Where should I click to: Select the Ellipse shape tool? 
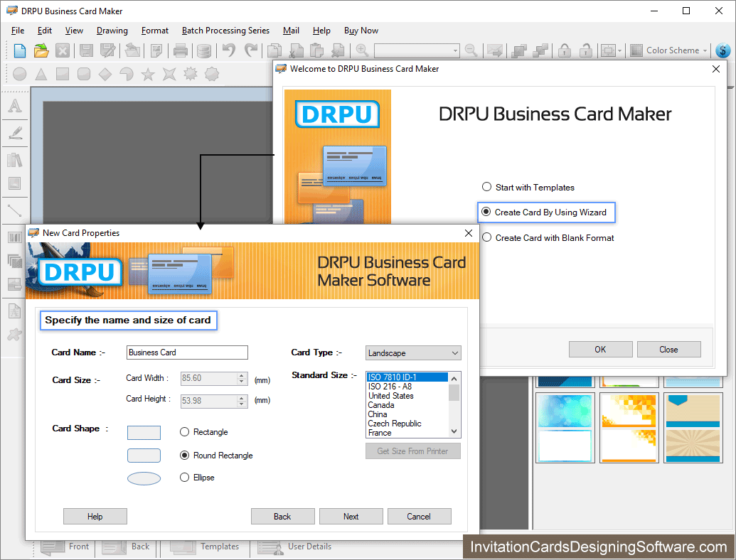point(20,74)
